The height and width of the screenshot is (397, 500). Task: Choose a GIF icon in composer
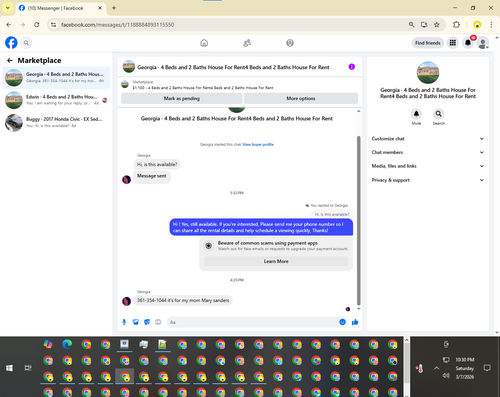click(158, 322)
